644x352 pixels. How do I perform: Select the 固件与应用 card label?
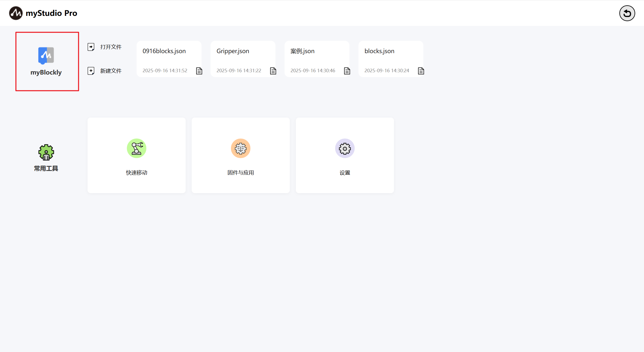240,173
